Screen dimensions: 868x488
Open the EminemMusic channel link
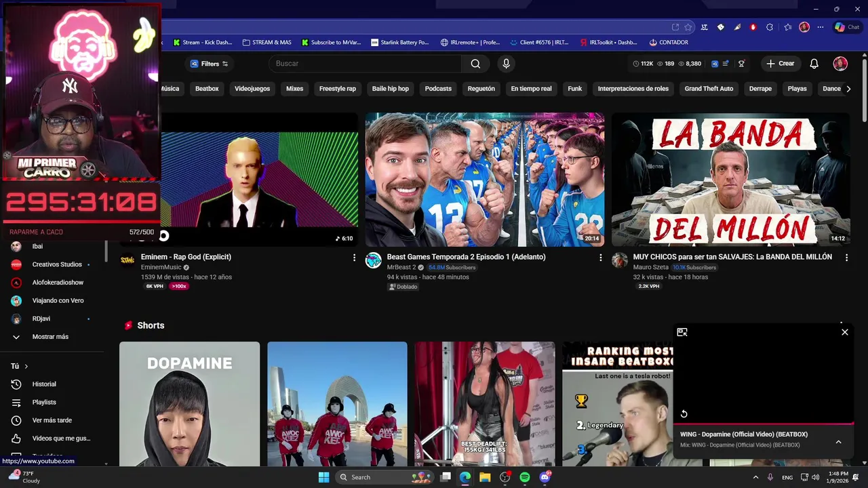161,268
